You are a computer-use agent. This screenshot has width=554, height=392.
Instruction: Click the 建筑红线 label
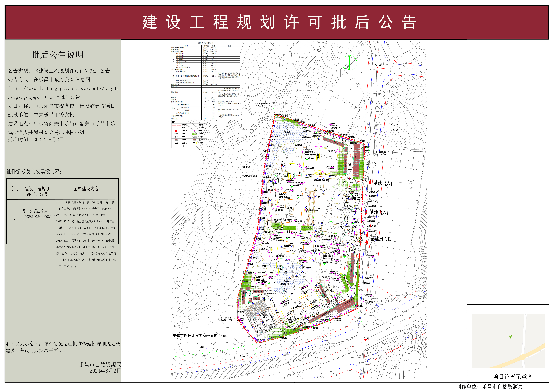(246, 167)
